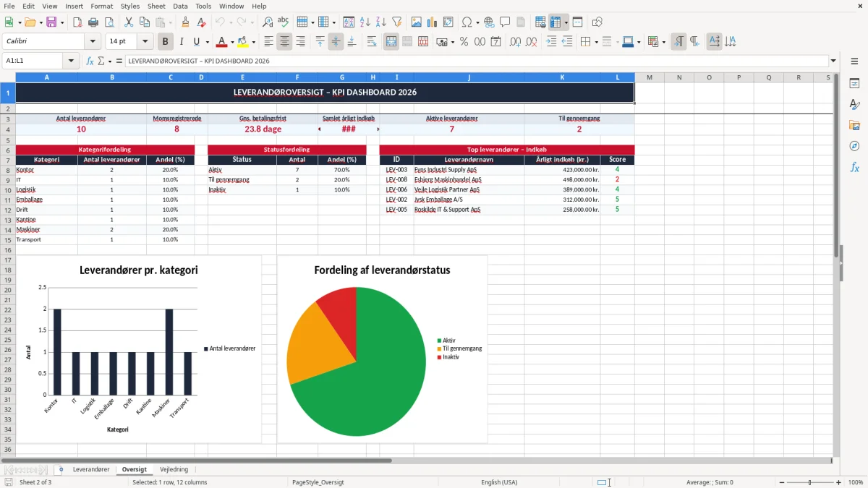Toggle Underline formatting
The height and width of the screenshot is (488, 868).
197,42
